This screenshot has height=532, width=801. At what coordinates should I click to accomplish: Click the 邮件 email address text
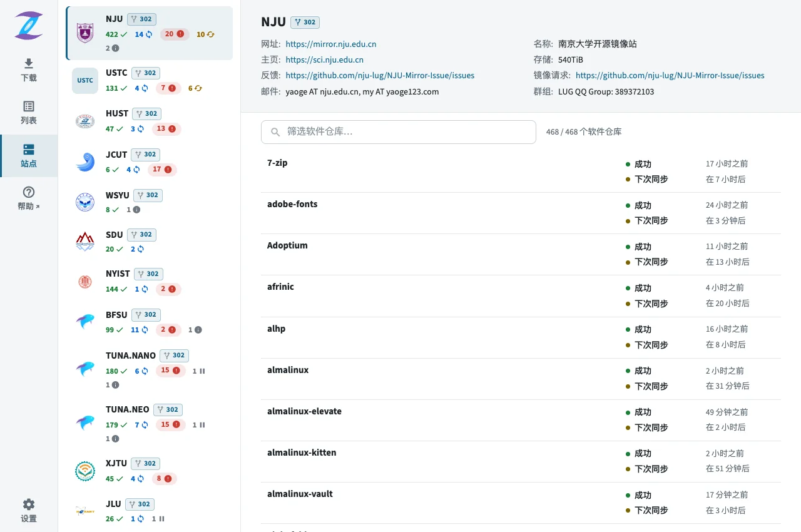click(362, 91)
